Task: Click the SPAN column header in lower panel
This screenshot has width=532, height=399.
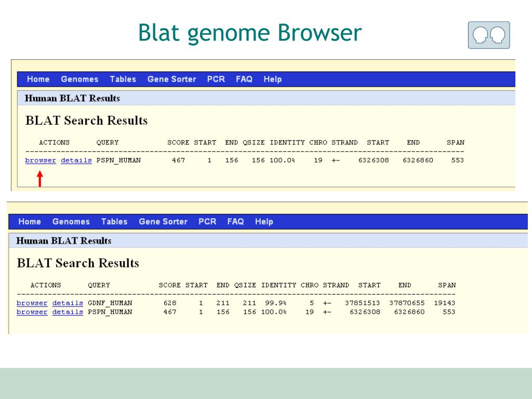Action: (447, 285)
